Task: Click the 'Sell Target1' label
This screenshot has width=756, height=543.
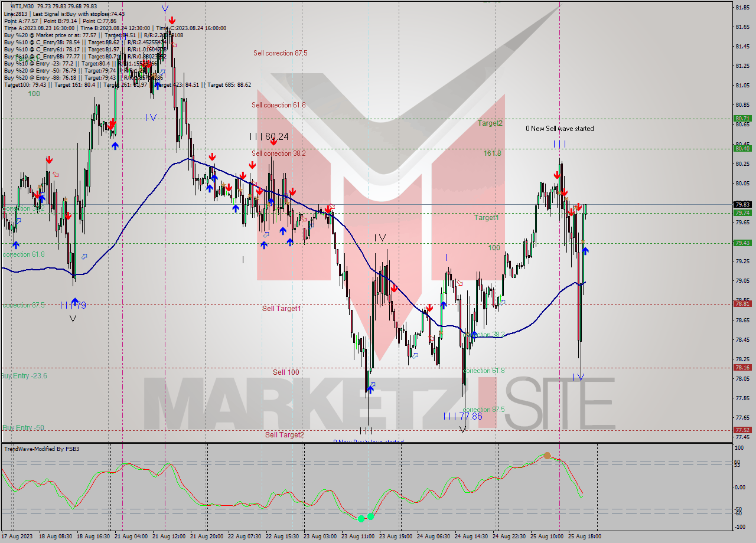Action: click(282, 309)
